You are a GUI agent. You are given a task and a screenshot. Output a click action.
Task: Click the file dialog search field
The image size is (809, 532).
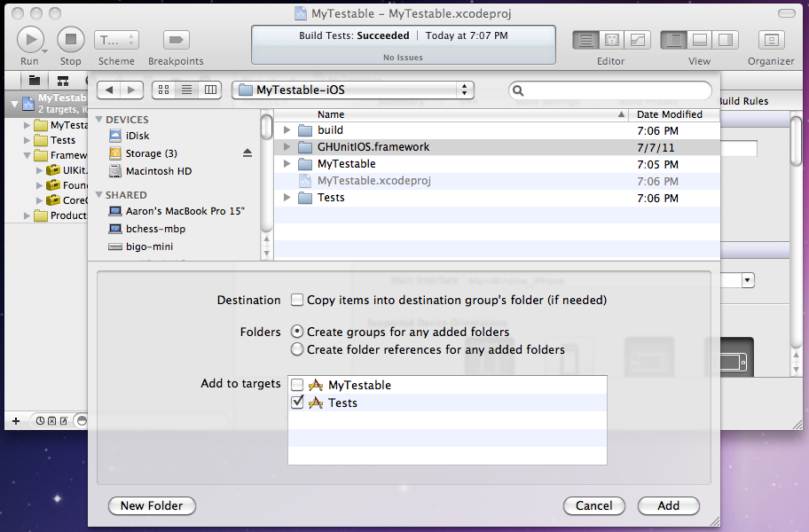coord(610,90)
